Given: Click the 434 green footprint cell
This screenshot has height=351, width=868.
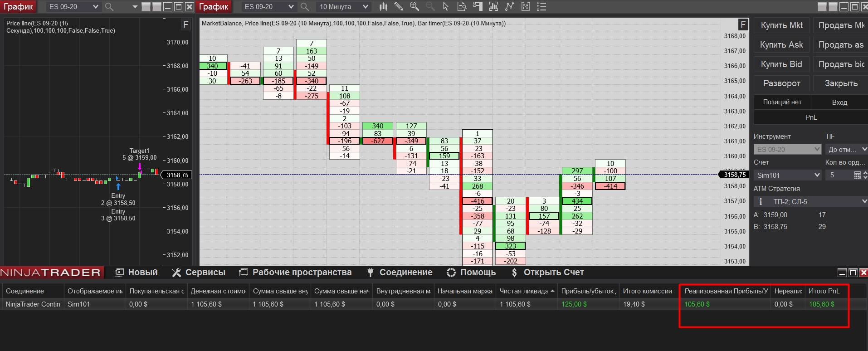Looking at the screenshot, I should coord(577,201).
